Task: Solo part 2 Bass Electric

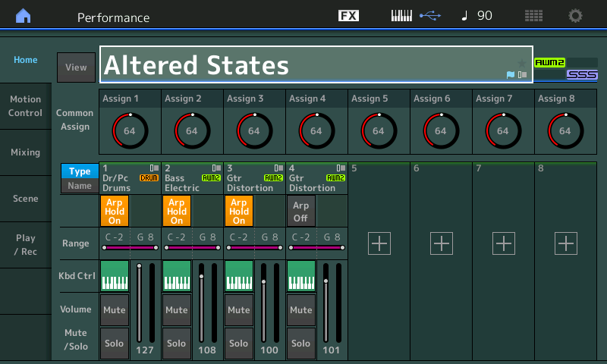Action: click(x=177, y=344)
